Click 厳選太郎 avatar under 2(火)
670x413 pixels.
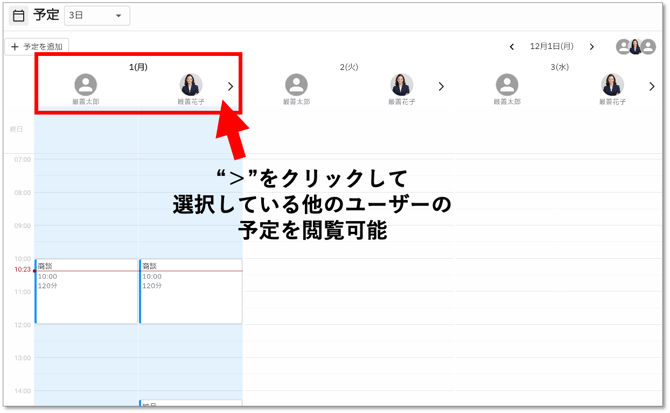pyautogui.click(x=297, y=85)
